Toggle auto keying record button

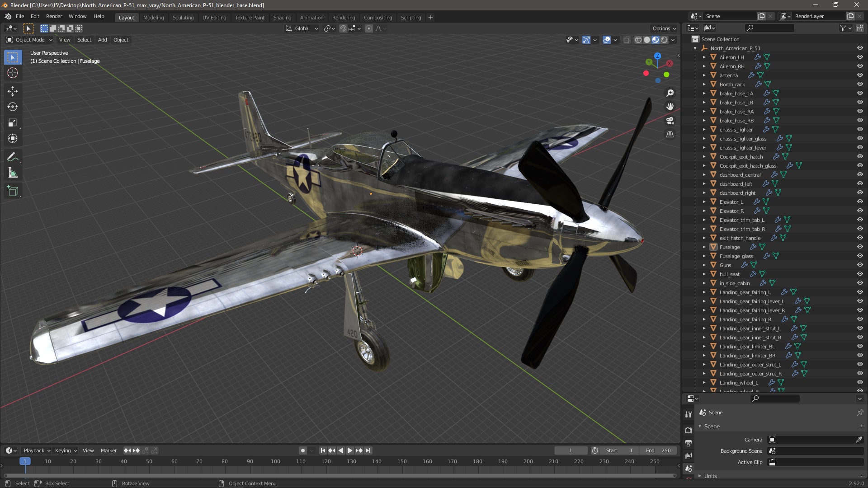tap(302, 450)
